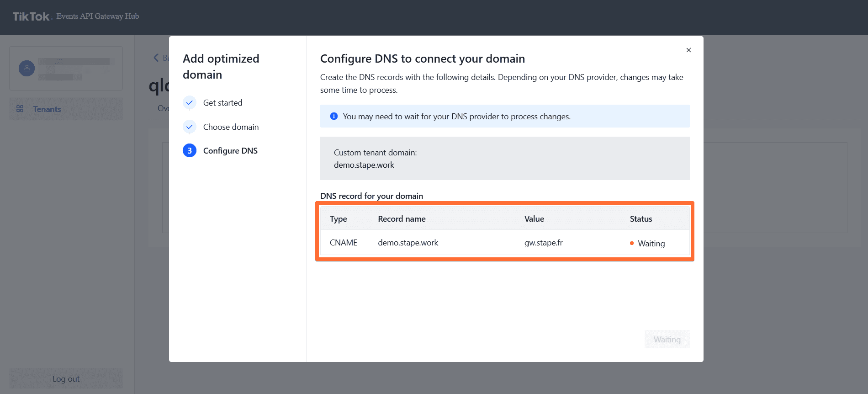Viewport: 868px width, 394px height.
Task: Select the Choose domain step
Action: (x=231, y=127)
